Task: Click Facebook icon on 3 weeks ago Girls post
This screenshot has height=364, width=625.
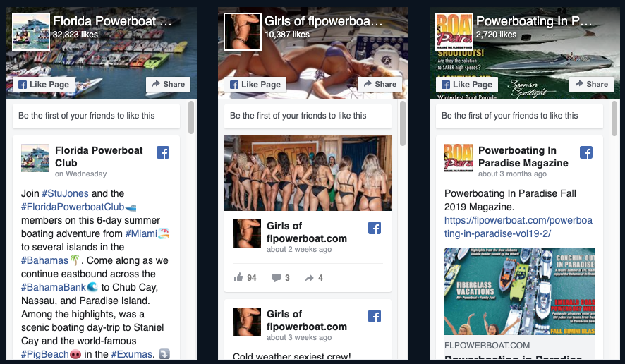Action: tap(375, 316)
